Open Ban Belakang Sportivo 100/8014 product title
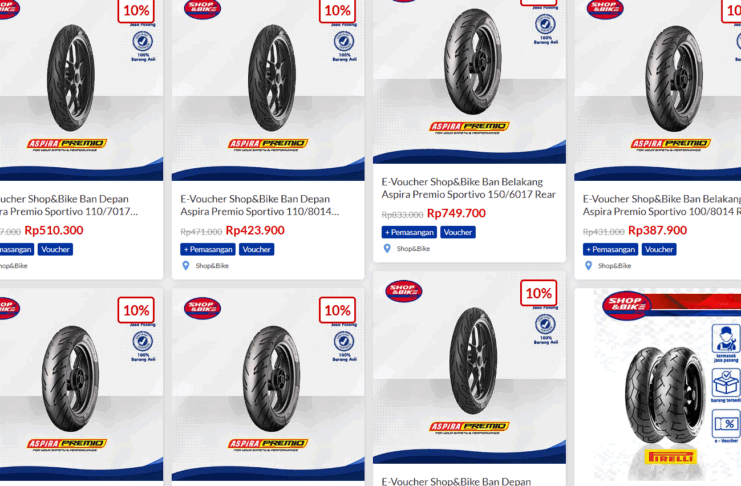The image size is (741, 486). coord(662,205)
